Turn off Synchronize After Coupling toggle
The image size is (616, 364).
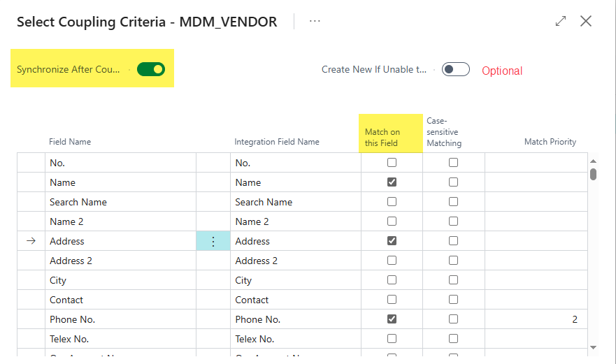150,69
